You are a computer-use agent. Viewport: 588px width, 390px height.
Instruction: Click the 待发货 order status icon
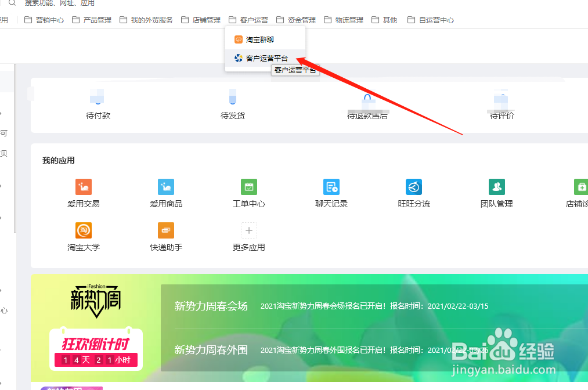click(x=233, y=96)
